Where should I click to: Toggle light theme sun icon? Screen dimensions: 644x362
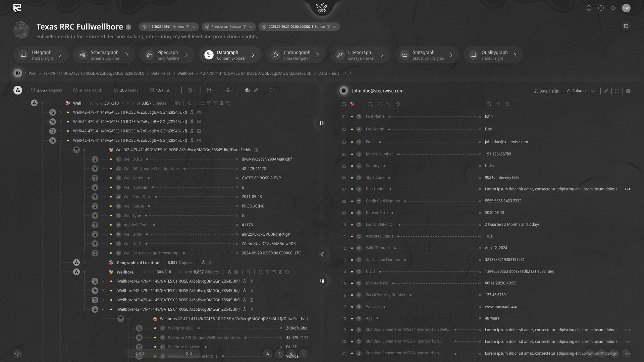click(613, 8)
